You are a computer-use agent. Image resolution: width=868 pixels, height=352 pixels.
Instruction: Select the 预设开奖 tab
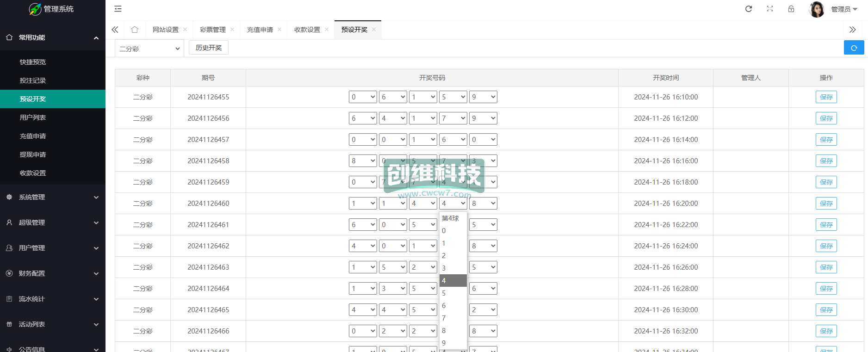(x=354, y=30)
